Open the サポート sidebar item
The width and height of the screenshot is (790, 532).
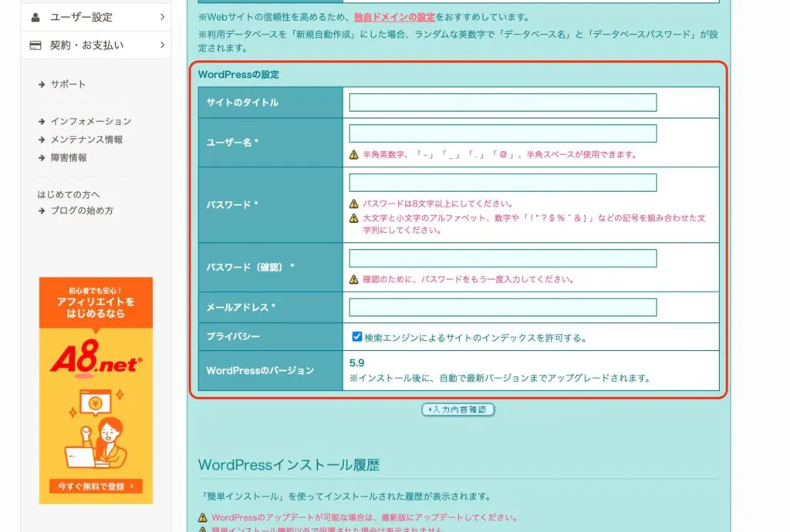68,85
